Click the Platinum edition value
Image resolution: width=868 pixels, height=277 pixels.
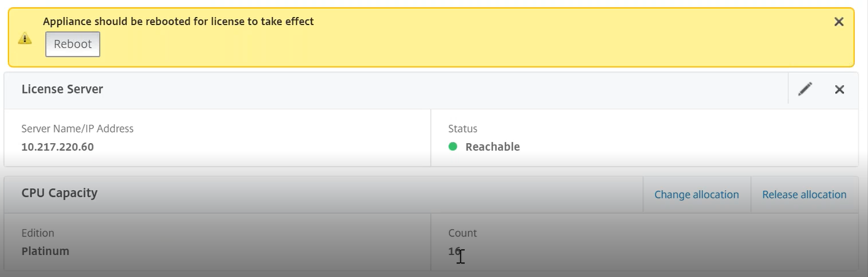coord(45,251)
